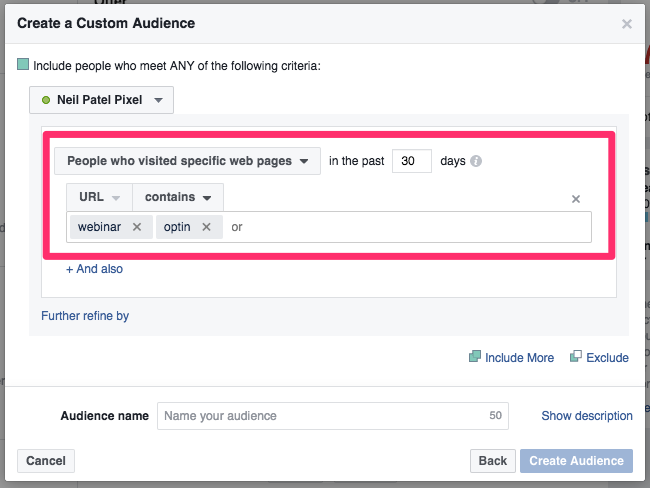Click the Include More icon
The image size is (650, 488).
click(x=474, y=357)
